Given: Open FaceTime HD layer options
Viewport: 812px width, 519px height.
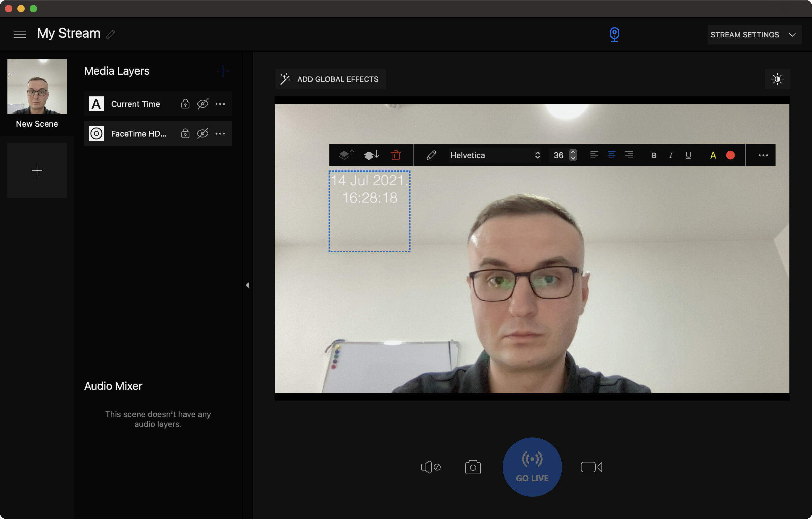Looking at the screenshot, I should [220, 133].
